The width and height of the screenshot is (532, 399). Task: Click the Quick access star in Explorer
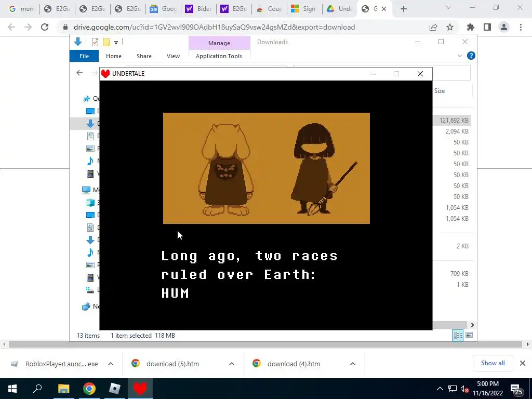tap(87, 98)
